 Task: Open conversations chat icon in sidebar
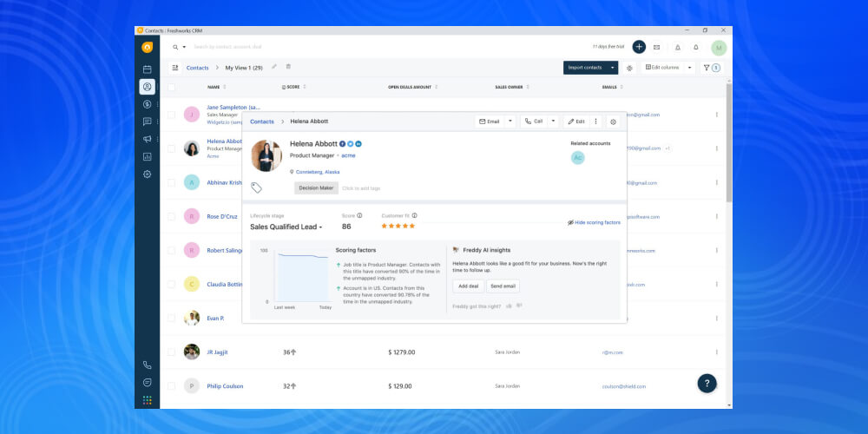click(148, 122)
